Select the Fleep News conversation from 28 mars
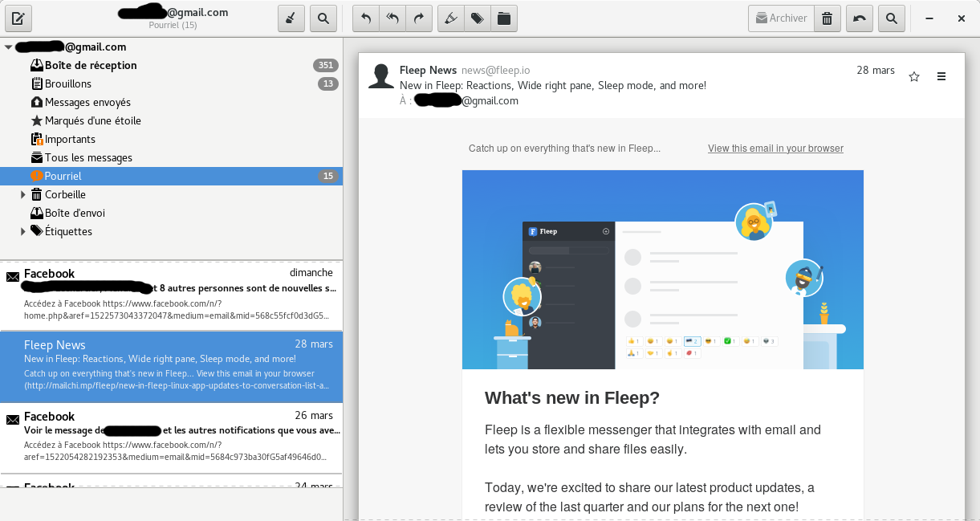Image resolution: width=980 pixels, height=521 pixels. point(171,367)
